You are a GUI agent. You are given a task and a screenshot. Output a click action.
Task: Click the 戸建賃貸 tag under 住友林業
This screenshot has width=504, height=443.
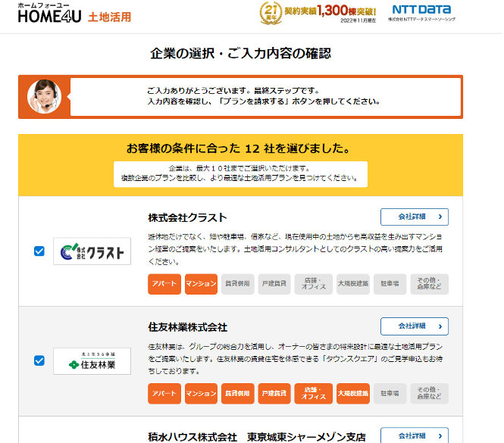point(274,394)
